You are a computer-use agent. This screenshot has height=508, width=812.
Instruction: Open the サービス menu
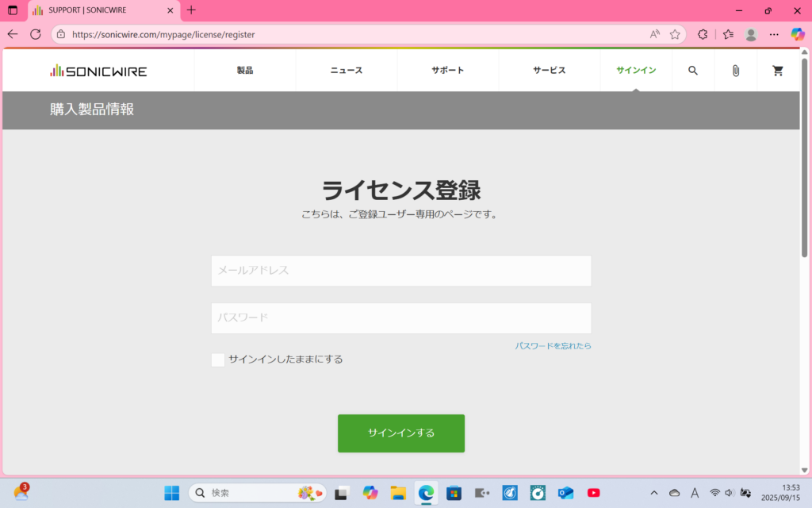(550, 71)
